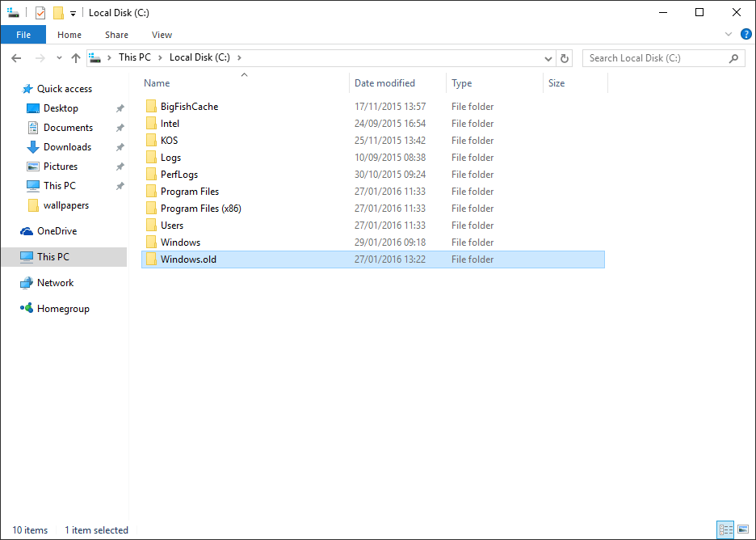
Task: Click the Intel folder icon
Action: pyautogui.click(x=151, y=123)
